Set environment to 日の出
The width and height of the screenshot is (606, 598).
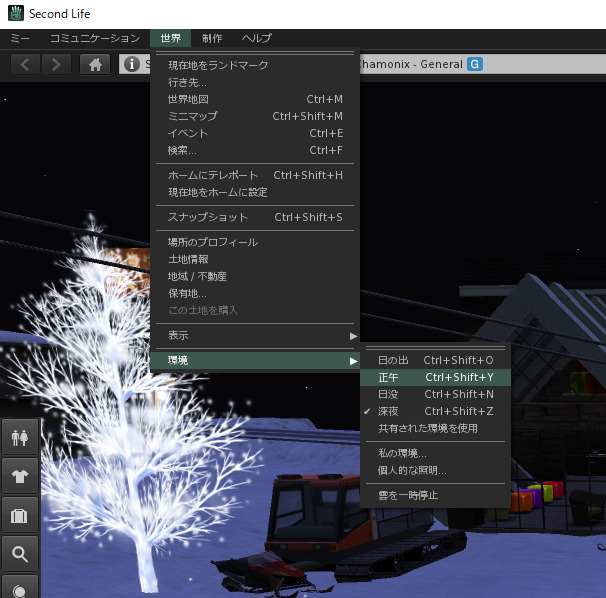point(436,360)
